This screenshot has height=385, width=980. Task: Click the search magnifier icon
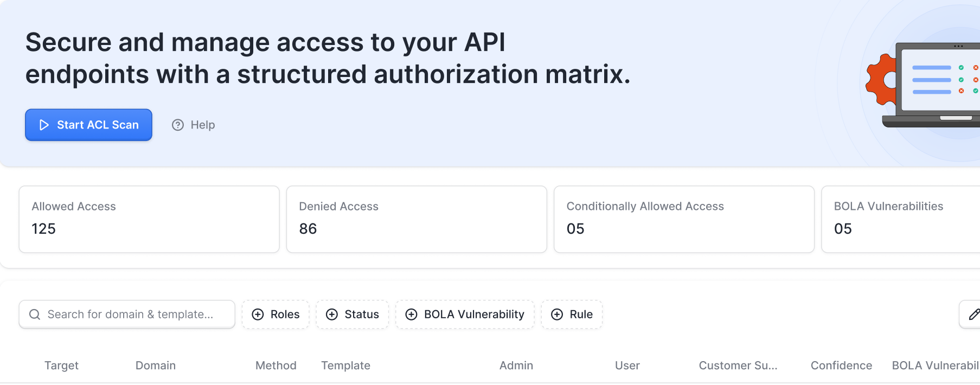(35, 314)
